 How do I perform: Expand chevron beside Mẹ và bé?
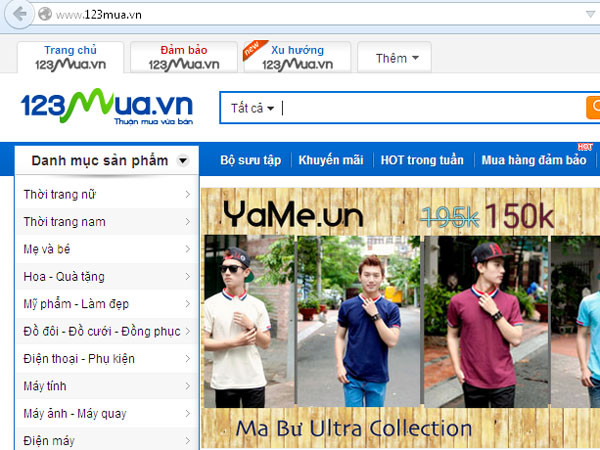tap(188, 249)
